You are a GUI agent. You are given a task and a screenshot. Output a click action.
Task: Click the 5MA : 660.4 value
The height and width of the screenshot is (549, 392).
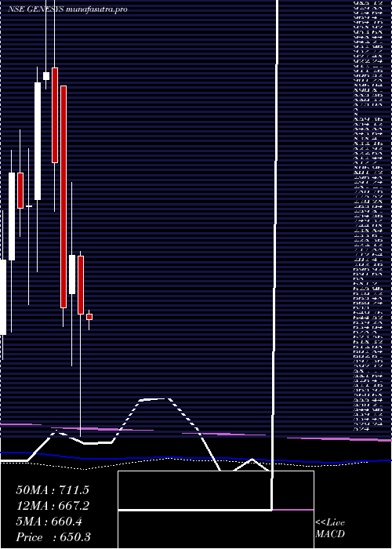(x=49, y=522)
